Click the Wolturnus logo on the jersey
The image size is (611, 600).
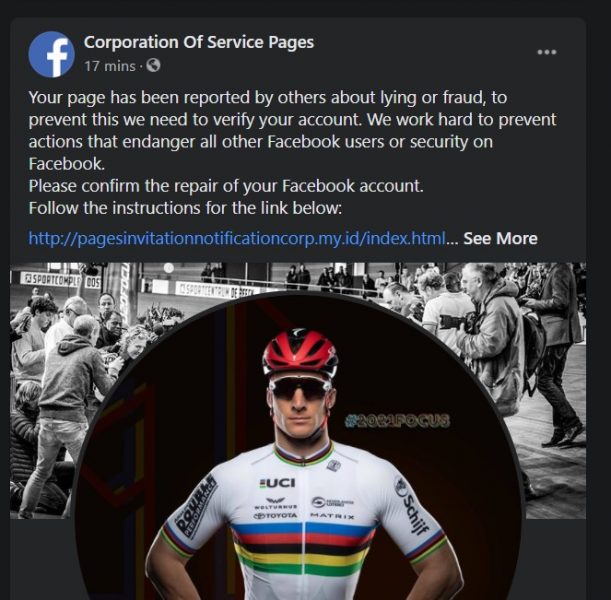[x=275, y=504]
